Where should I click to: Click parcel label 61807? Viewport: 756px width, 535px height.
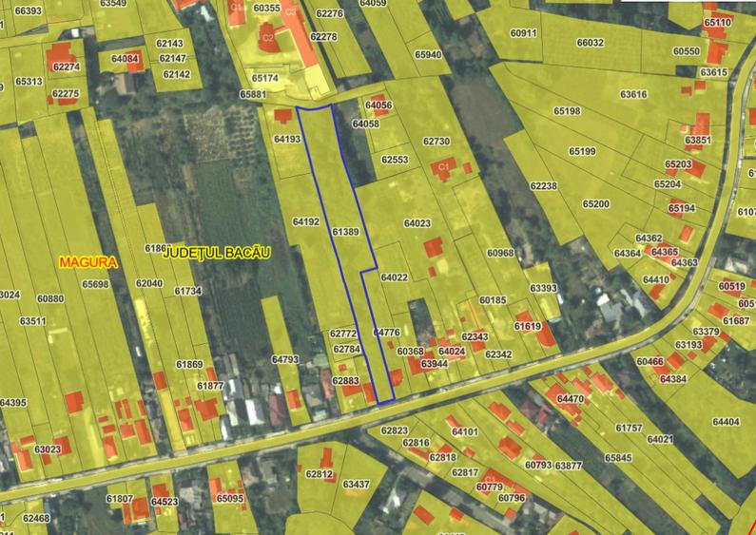120,499
